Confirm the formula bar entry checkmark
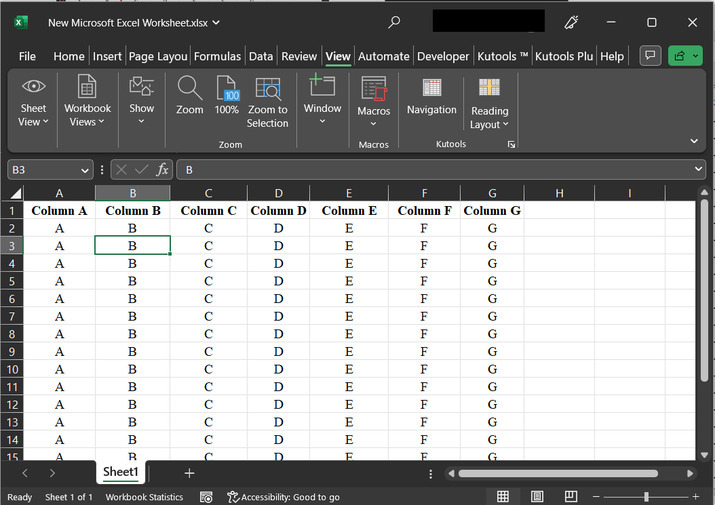Viewport: 715px width, 505px height. point(142,170)
